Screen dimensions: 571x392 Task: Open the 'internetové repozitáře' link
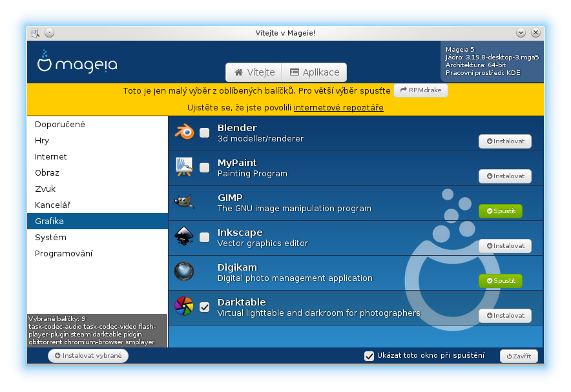(x=338, y=108)
